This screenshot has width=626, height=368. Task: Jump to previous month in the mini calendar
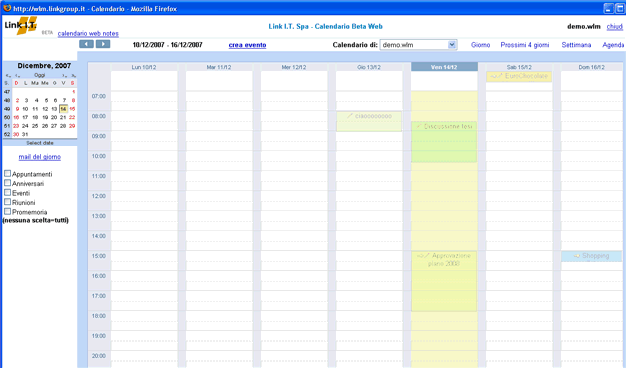pyautogui.click(x=18, y=75)
